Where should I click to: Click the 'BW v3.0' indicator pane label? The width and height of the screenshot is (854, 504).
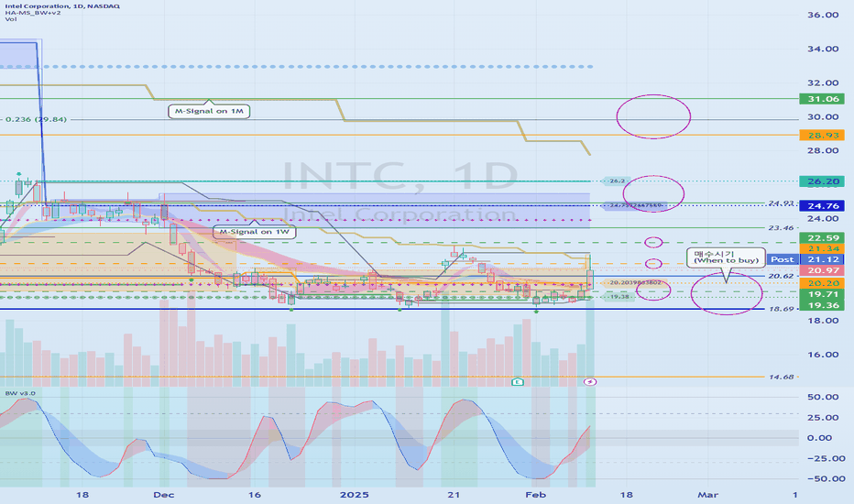coord(20,393)
